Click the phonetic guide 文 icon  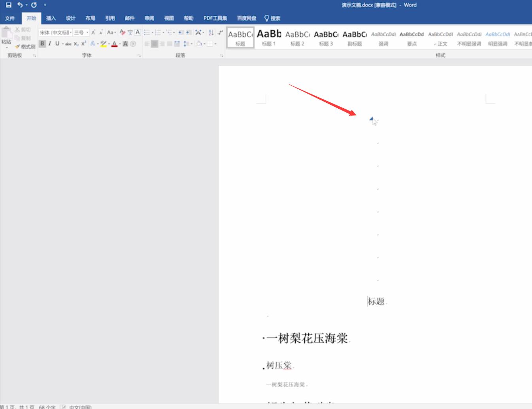point(130,32)
